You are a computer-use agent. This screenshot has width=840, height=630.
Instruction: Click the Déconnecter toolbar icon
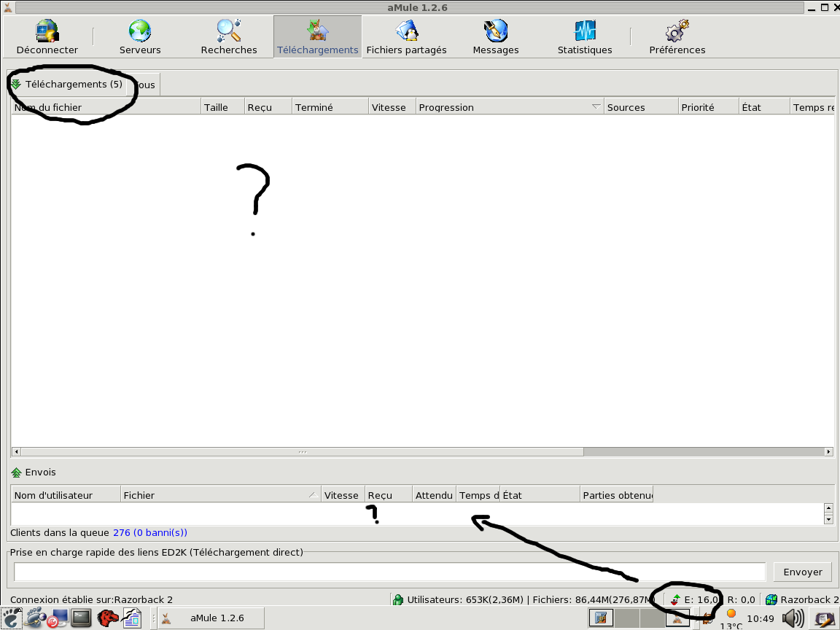click(47, 37)
